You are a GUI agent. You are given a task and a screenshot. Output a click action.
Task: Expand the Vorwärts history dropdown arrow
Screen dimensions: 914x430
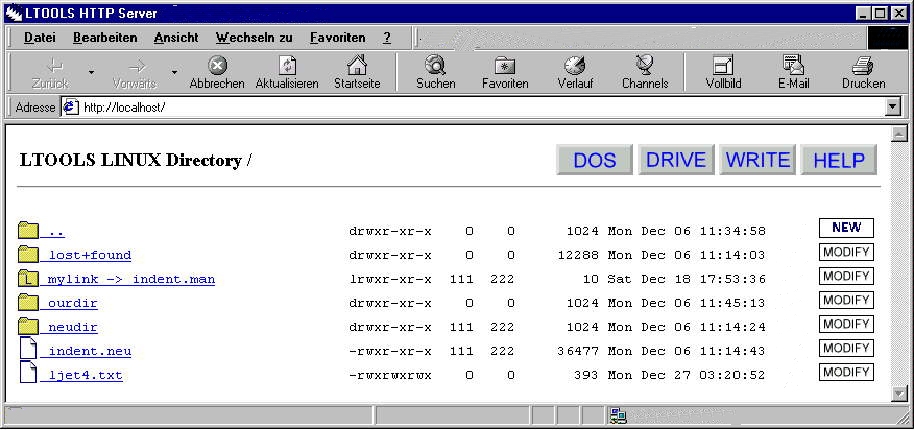coord(174,73)
